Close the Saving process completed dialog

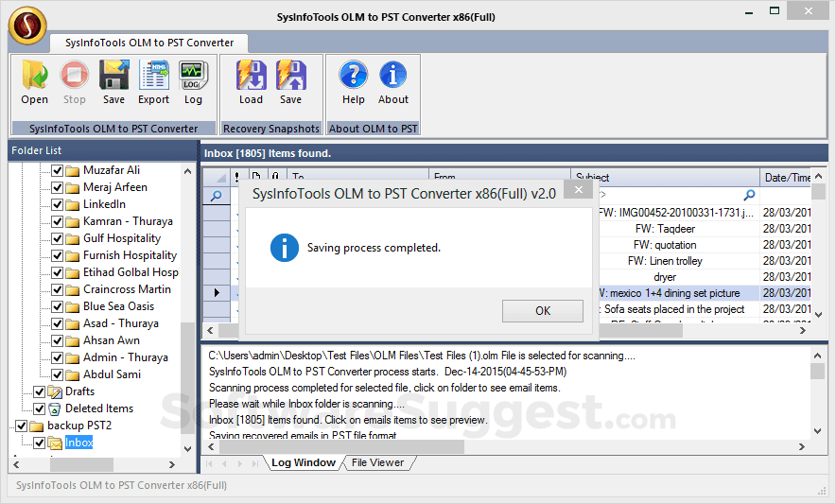(x=579, y=190)
